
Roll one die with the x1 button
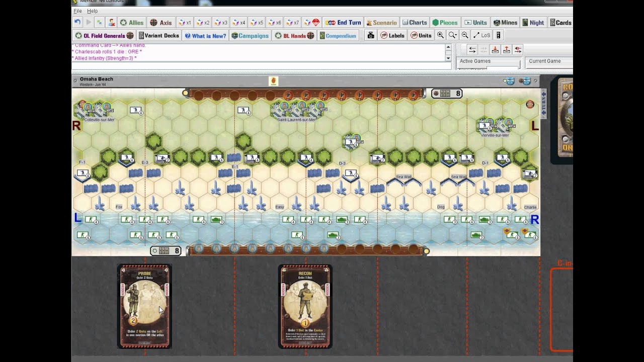point(185,23)
